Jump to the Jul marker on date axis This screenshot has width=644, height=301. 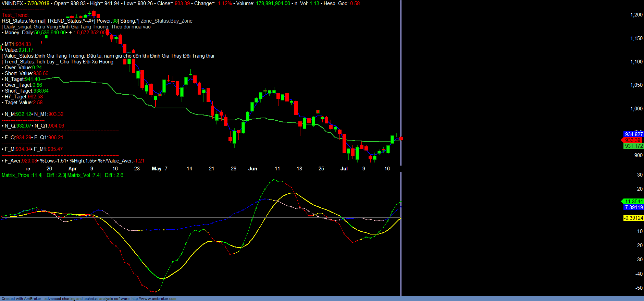pos(344,169)
